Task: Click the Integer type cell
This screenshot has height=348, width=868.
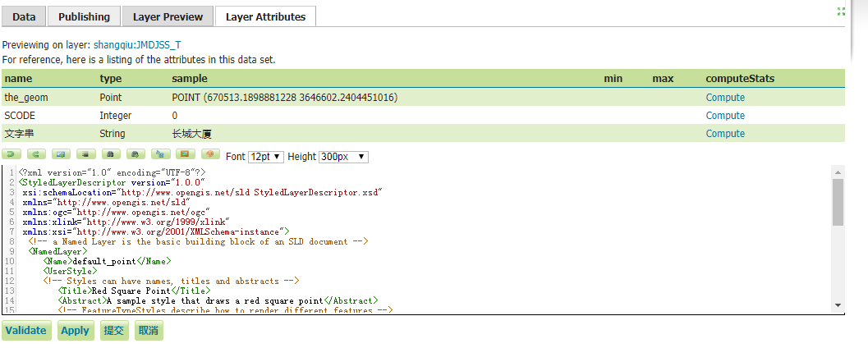Action: click(x=116, y=116)
